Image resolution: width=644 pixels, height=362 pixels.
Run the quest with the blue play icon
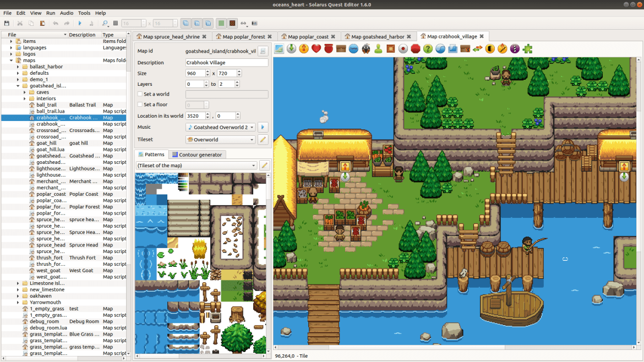pos(80,24)
